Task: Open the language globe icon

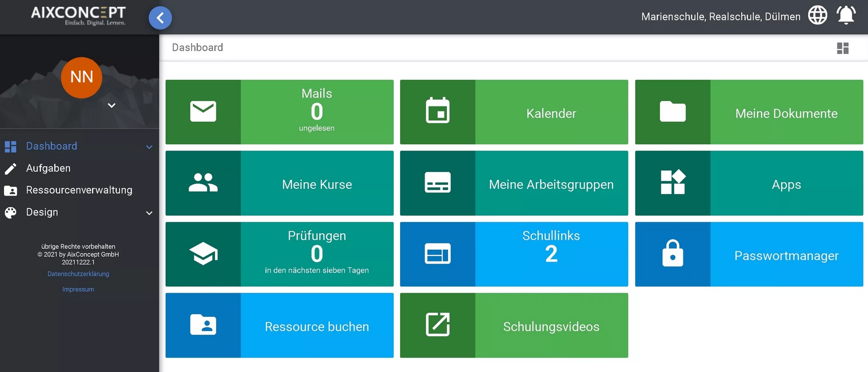Action: click(x=817, y=15)
